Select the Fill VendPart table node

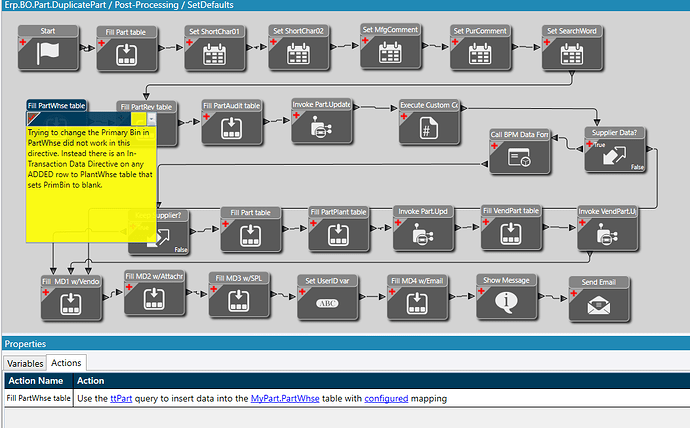511,227
